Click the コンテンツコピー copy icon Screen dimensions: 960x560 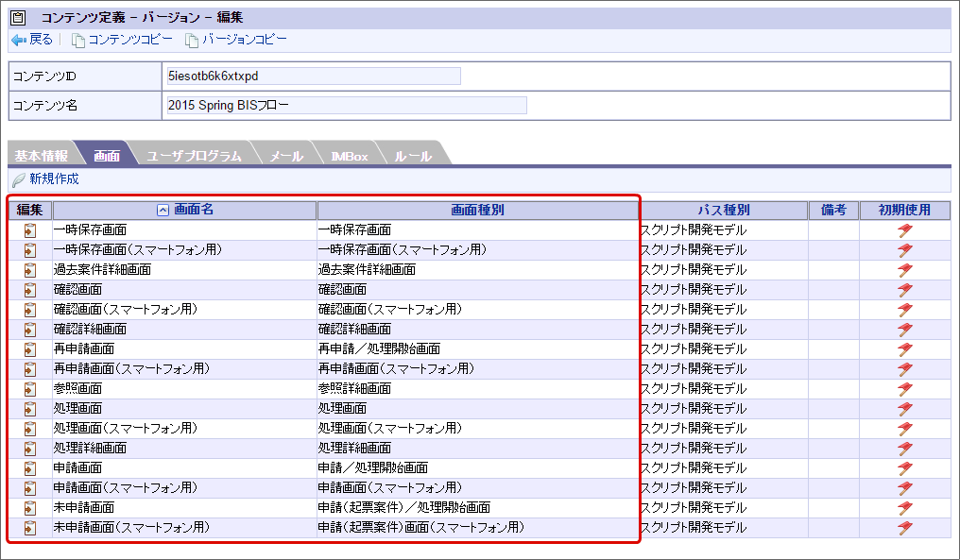[x=78, y=40]
